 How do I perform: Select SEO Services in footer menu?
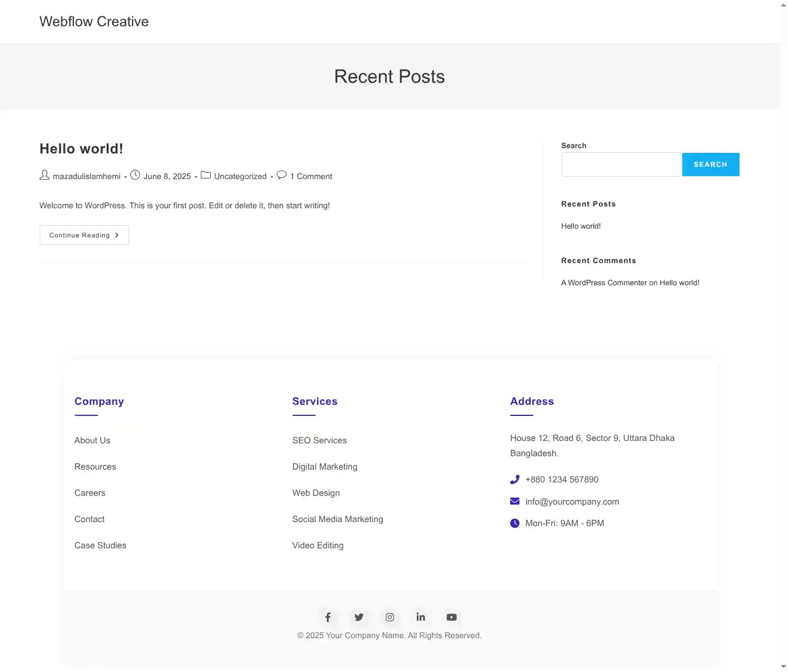tap(319, 440)
